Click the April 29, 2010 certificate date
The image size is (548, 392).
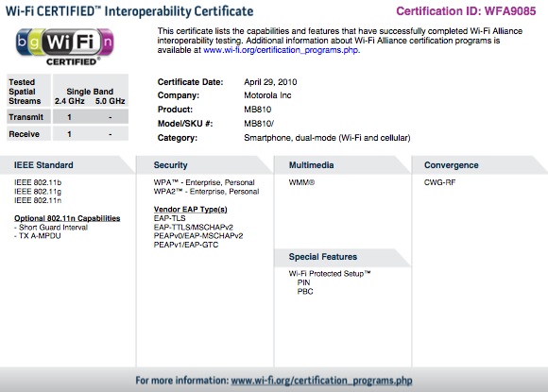pos(270,82)
